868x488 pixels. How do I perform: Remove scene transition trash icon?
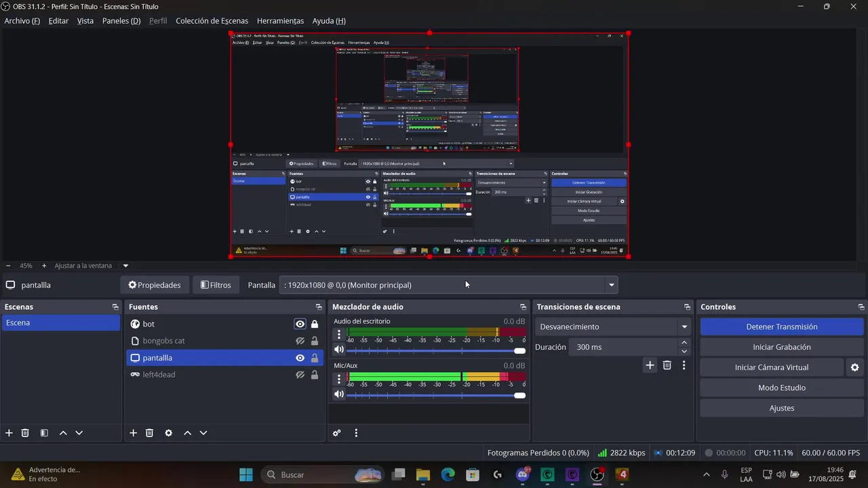tap(667, 365)
